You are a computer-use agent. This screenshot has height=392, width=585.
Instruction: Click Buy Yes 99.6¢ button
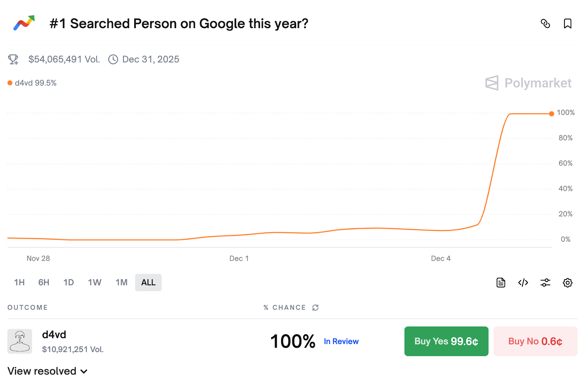point(446,341)
